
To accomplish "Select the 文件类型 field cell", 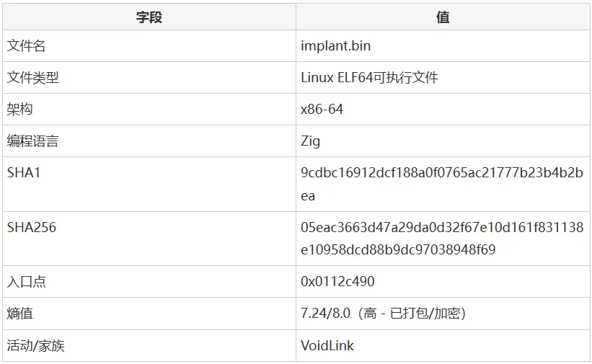I will pos(149,77).
